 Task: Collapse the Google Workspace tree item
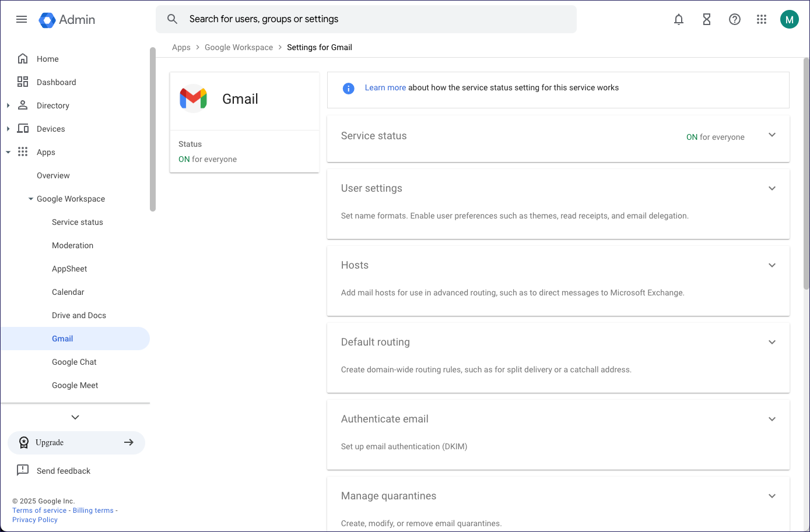[31, 199]
